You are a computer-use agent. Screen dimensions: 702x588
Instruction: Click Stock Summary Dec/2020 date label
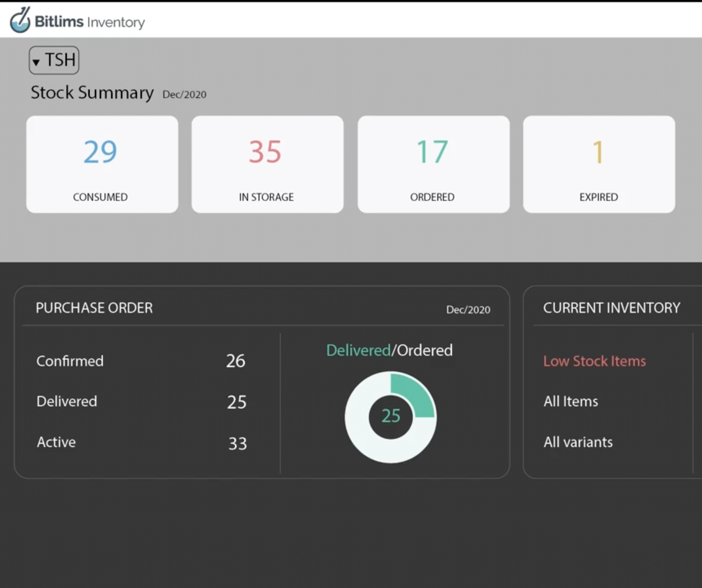pos(184,95)
